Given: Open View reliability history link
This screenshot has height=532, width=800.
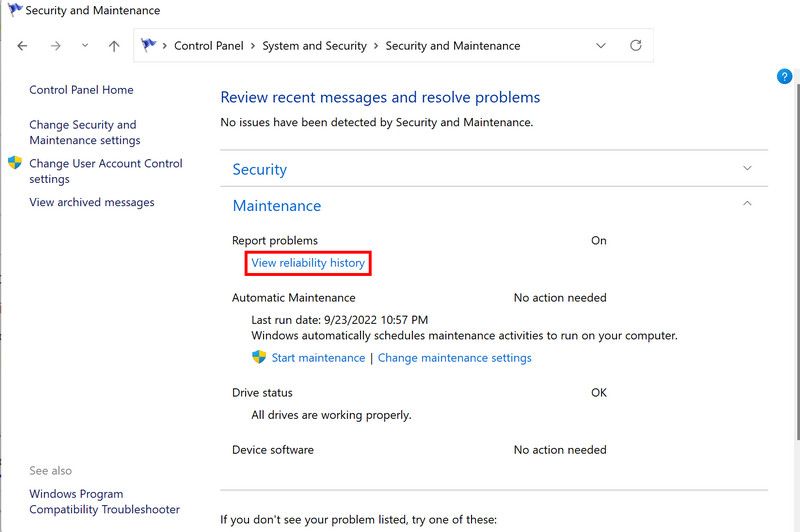Looking at the screenshot, I should point(308,263).
